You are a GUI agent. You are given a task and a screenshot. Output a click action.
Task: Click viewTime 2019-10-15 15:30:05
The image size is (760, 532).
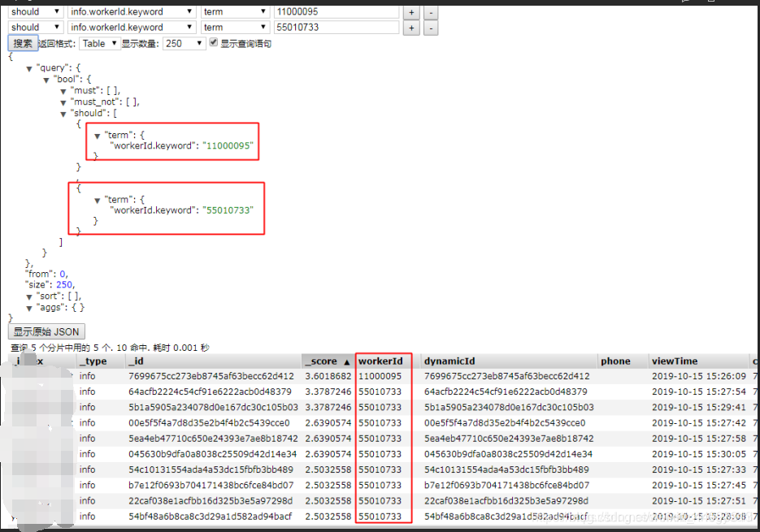tap(699, 454)
